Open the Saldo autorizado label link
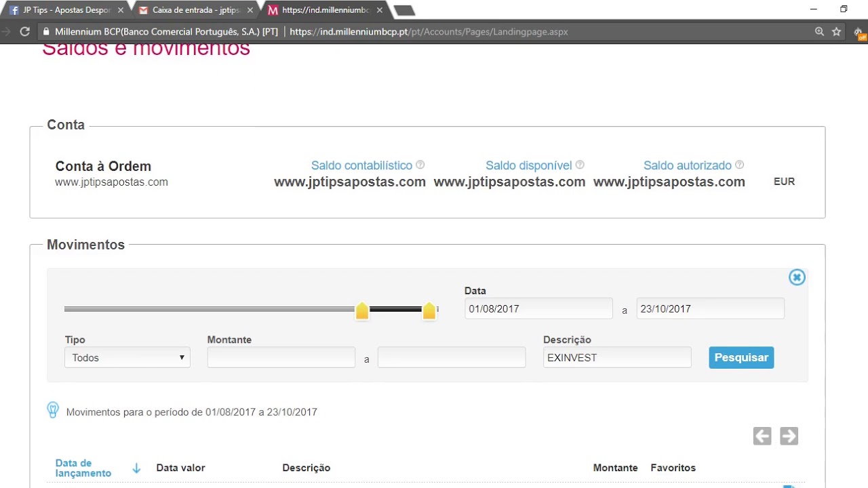 [688, 165]
